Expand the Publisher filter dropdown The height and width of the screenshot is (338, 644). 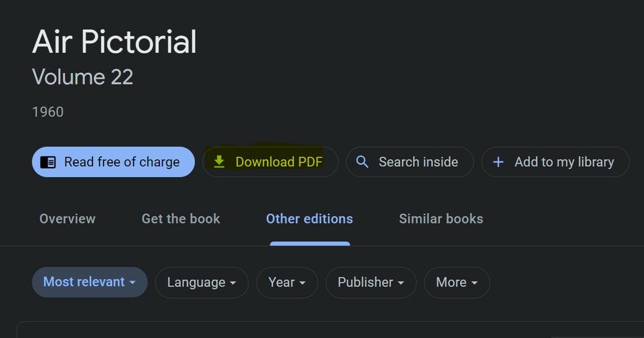coord(371,283)
